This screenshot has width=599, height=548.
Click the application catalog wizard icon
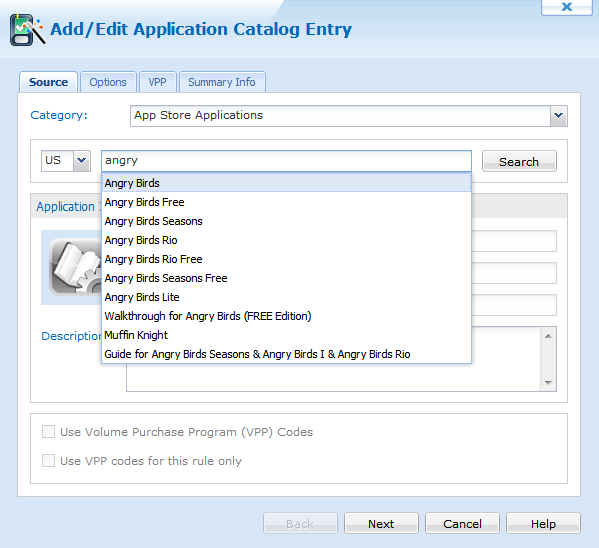[x=28, y=30]
